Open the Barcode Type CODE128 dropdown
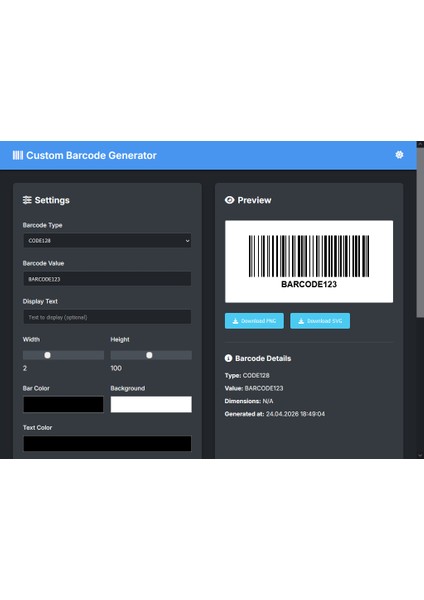This screenshot has height=600, width=424. tap(107, 241)
